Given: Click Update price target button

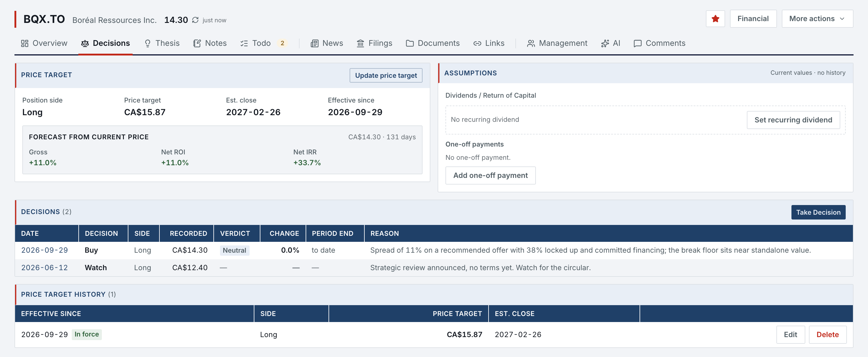Looking at the screenshot, I should coord(386,75).
